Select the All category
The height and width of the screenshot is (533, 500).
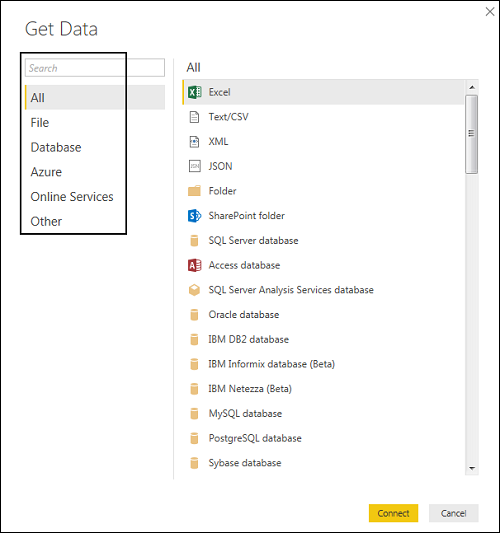[95, 98]
